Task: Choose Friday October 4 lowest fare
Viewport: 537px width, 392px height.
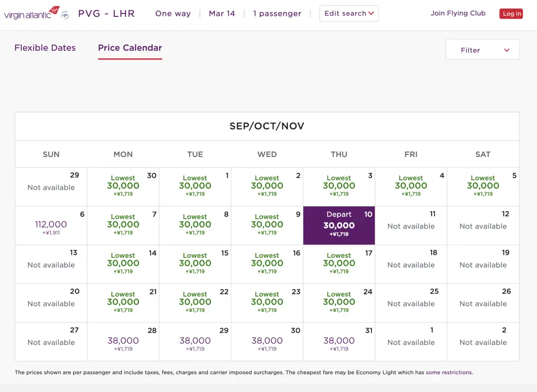Action: [x=411, y=186]
